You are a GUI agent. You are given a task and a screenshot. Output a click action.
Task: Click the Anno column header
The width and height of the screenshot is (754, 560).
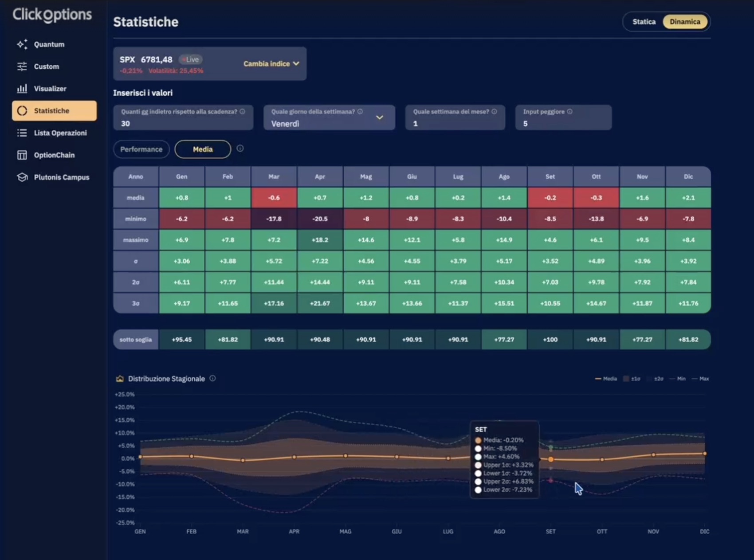(136, 176)
